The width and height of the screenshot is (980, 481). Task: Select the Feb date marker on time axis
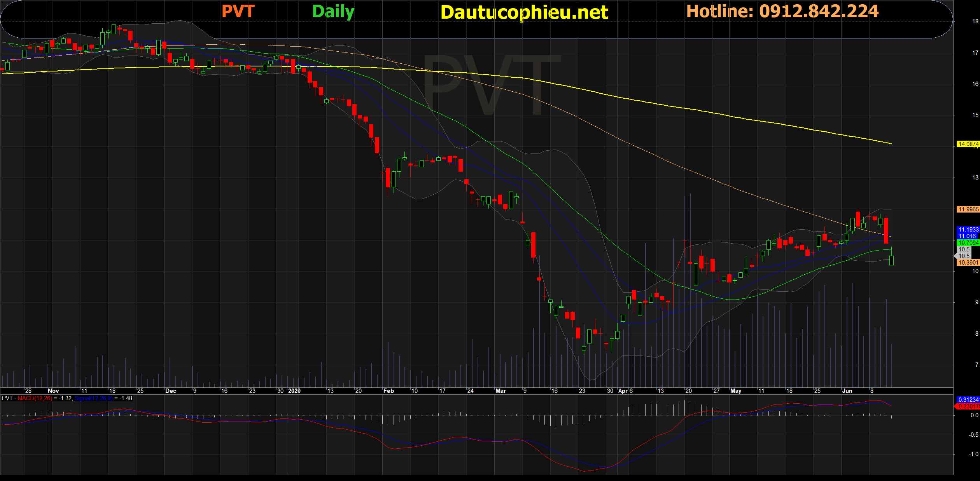[388, 391]
